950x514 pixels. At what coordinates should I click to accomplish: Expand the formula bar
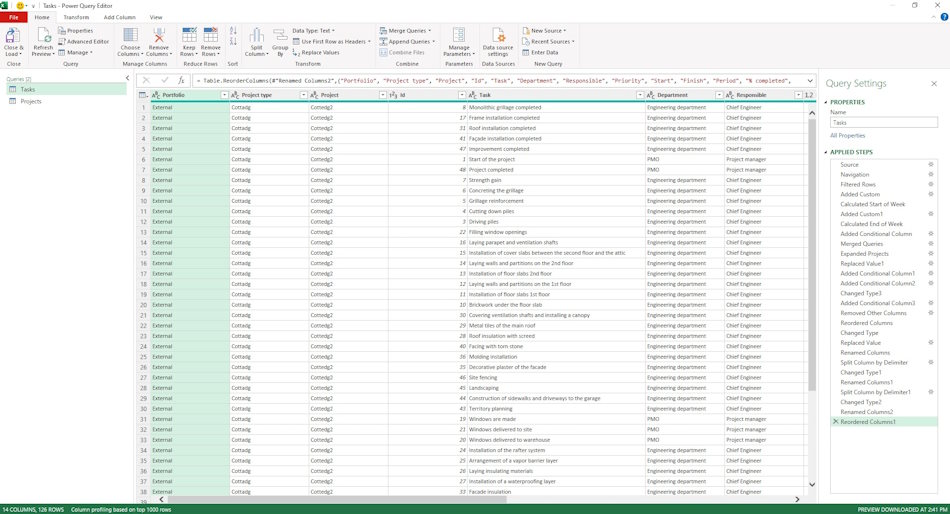(x=809, y=80)
